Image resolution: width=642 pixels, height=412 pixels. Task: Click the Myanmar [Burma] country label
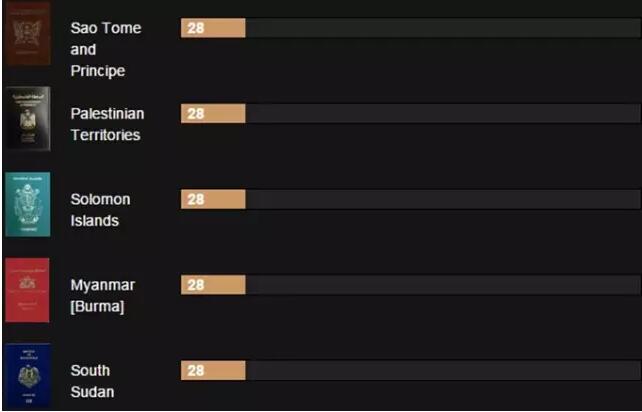(102, 296)
